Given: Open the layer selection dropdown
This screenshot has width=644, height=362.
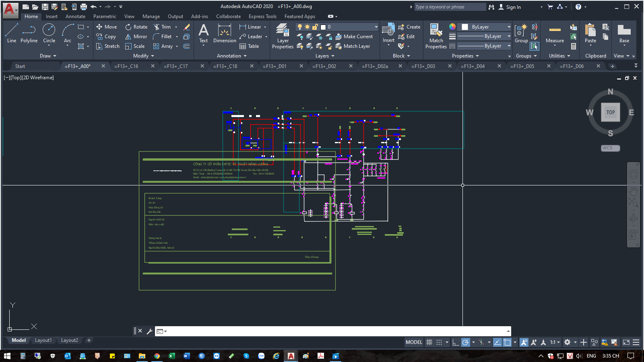Looking at the screenshot, I should pos(376,27).
